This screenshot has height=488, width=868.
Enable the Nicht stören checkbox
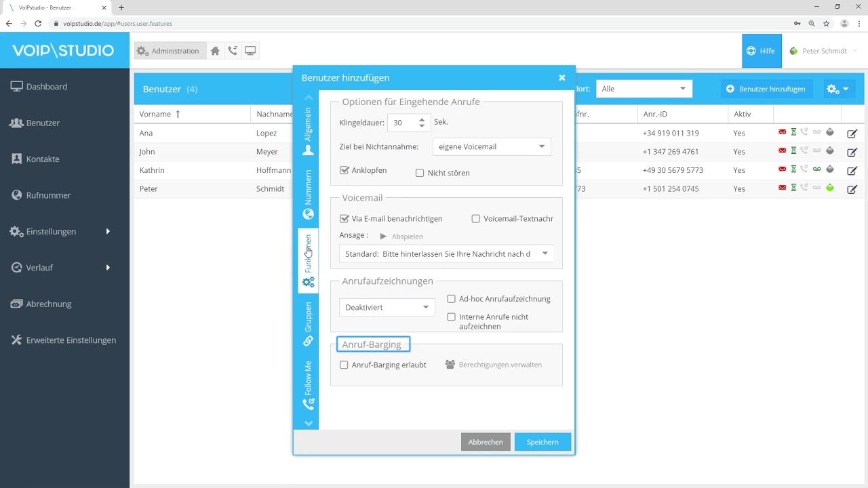click(420, 173)
